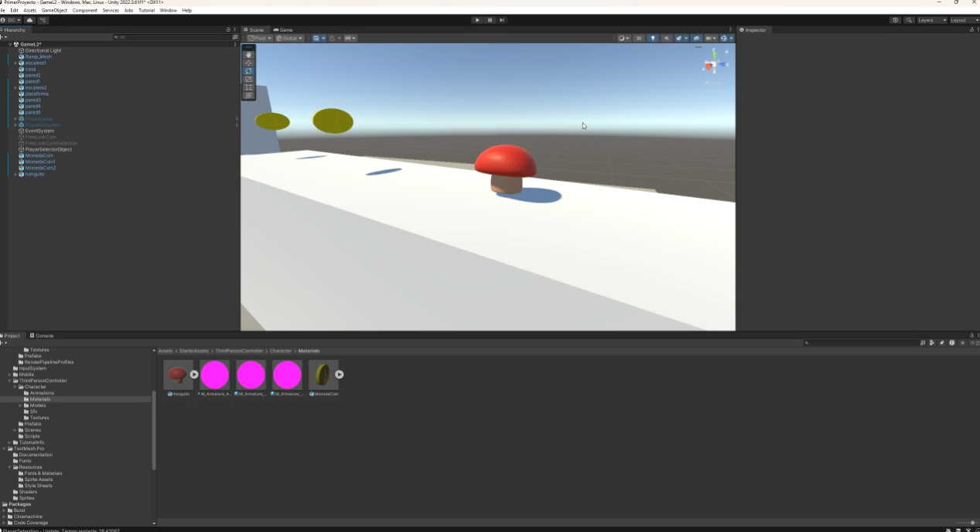The image size is (980, 532).
Task: Open the GameObject menu
Action: click(x=54, y=10)
